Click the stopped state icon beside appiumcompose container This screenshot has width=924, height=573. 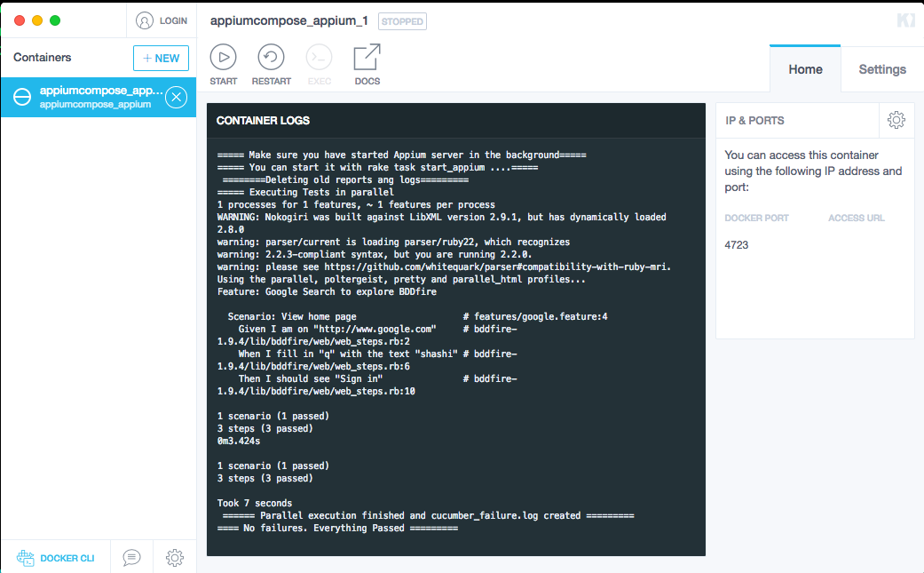[22, 97]
